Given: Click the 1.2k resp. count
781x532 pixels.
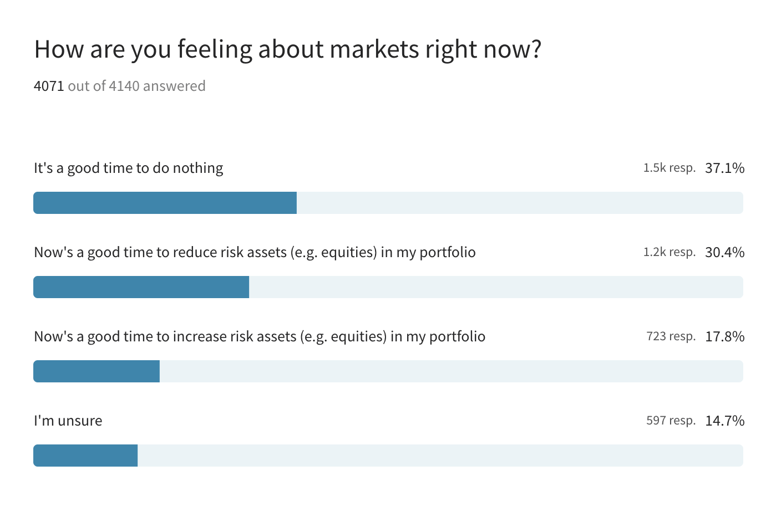Looking at the screenshot, I should (669, 252).
